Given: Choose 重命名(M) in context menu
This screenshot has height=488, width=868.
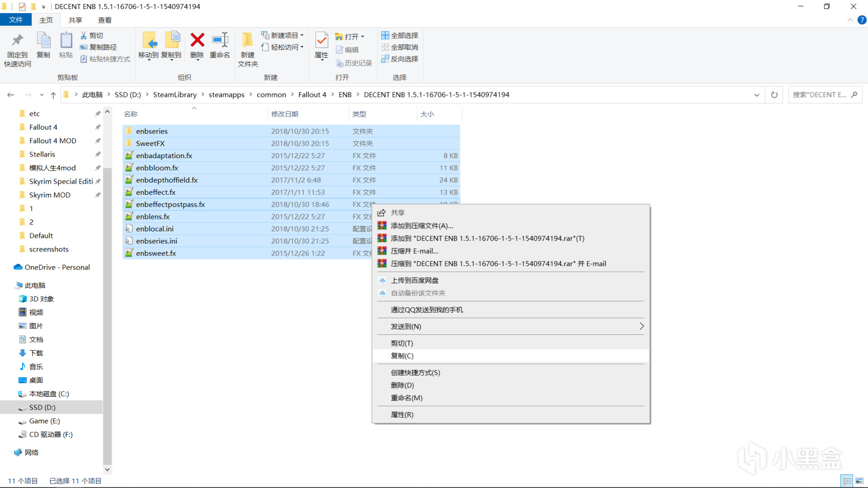Looking at the screenshot, I should tap(511, 398).
